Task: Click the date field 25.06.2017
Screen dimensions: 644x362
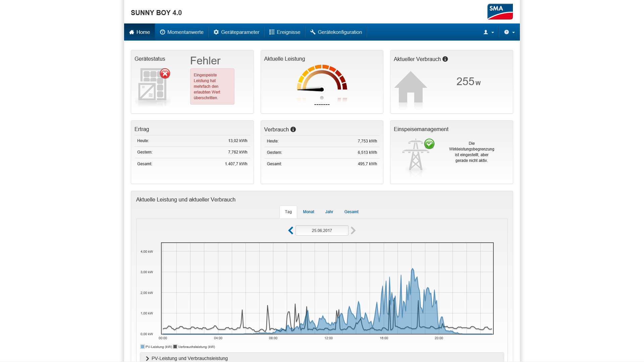Action: pyautogui.click(x=322, y=231)
